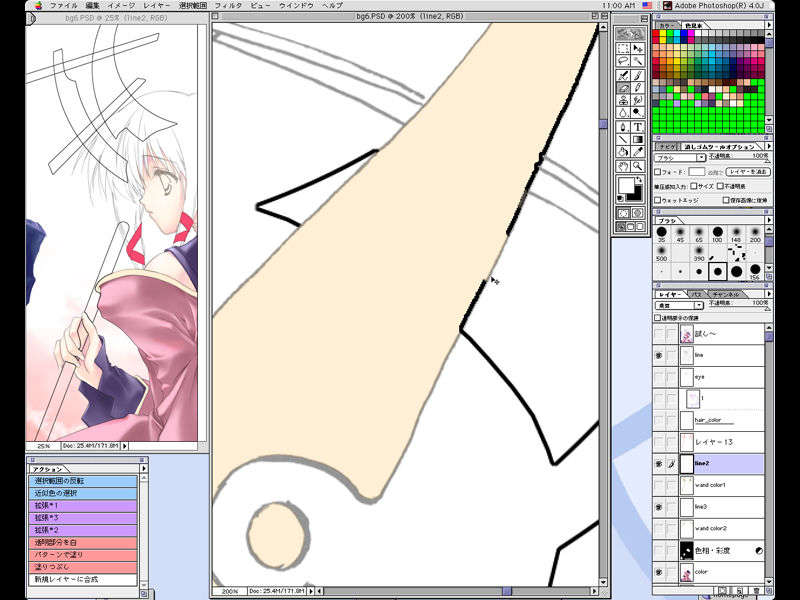Select the Smudge tool

point(638,100)
